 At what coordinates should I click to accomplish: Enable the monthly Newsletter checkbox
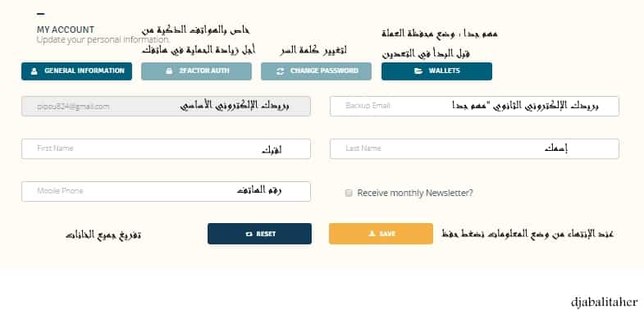[x=349, y=193]
